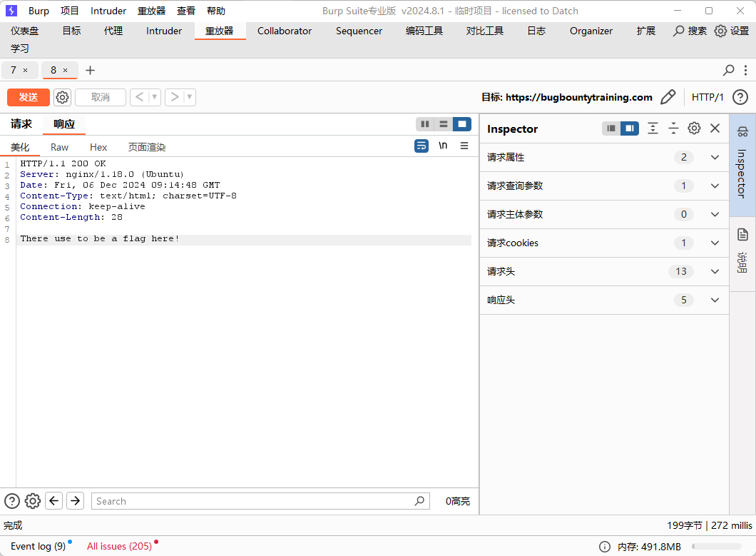Click the Search input field
The height and width of the screenshot is (556, 756).
point(260,501)
